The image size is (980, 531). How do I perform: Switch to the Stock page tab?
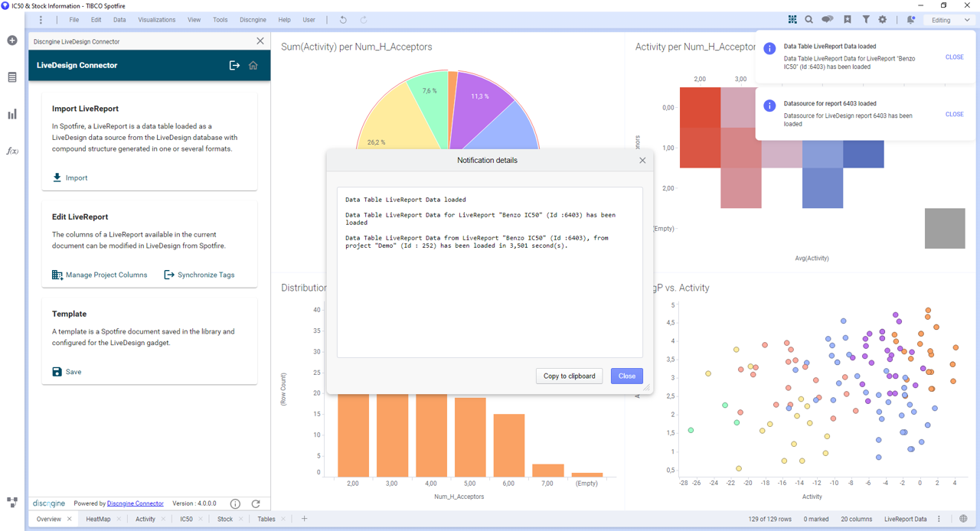(225, 519)
